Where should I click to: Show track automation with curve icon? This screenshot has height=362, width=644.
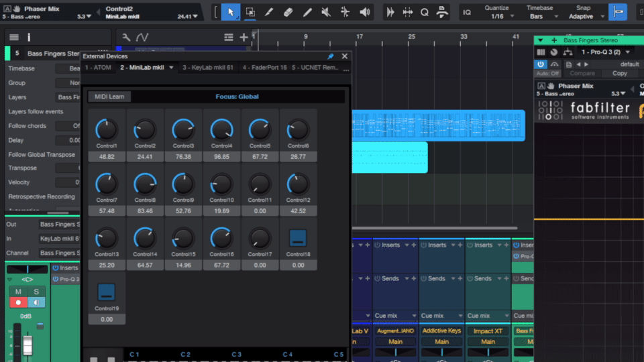click(x=142, y=38)
